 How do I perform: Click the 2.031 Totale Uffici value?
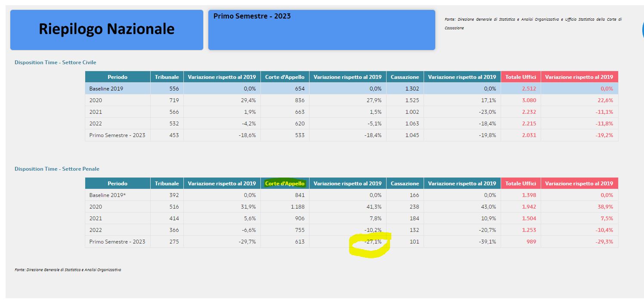tap(529, 135)
